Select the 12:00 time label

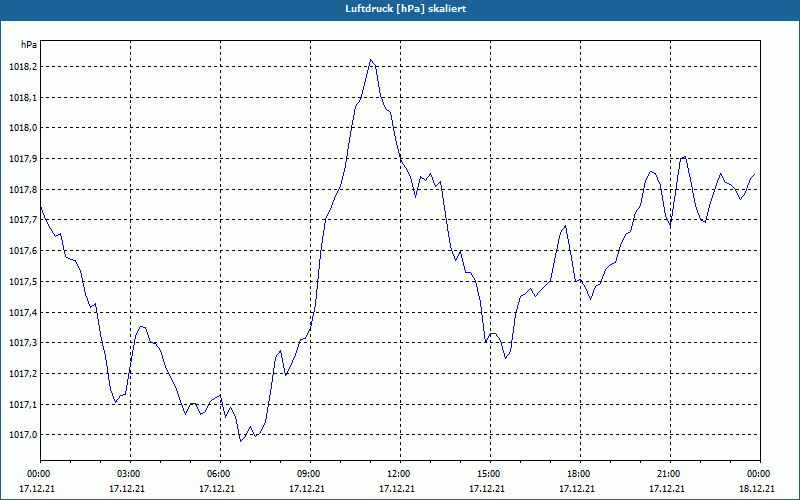(398, 474)
